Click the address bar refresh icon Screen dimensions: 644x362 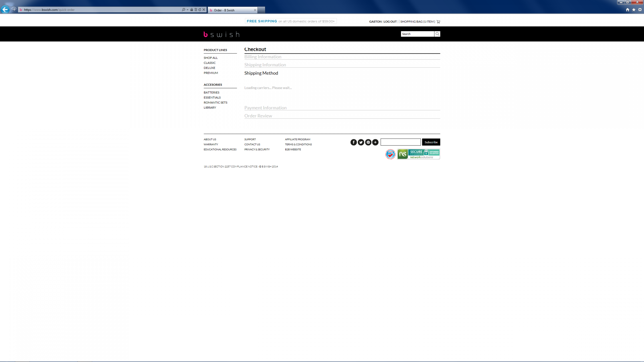[200, 10]
